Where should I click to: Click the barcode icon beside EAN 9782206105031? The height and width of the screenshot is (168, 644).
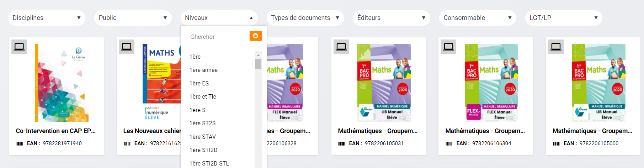pyautogui.click(x=342, y=143)
